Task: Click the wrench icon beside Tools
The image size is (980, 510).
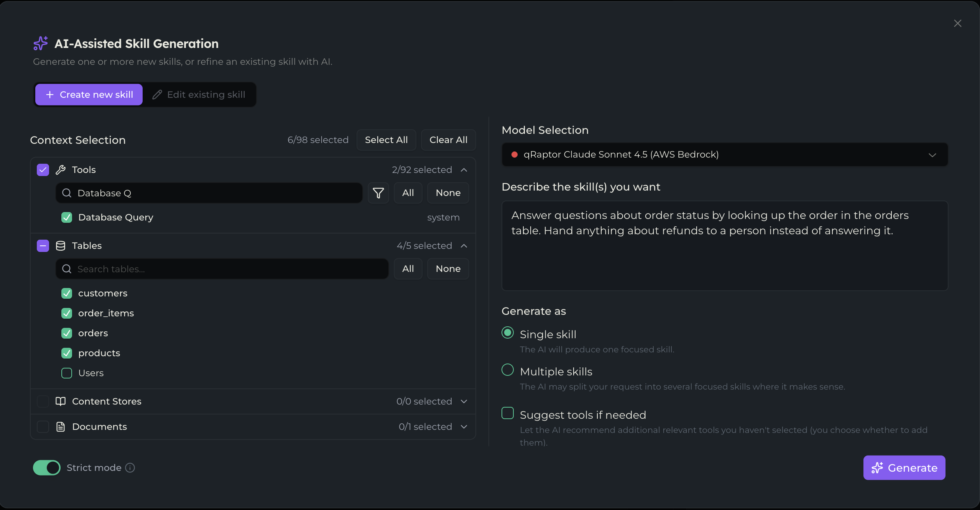Action: click(x=61, y=170)
